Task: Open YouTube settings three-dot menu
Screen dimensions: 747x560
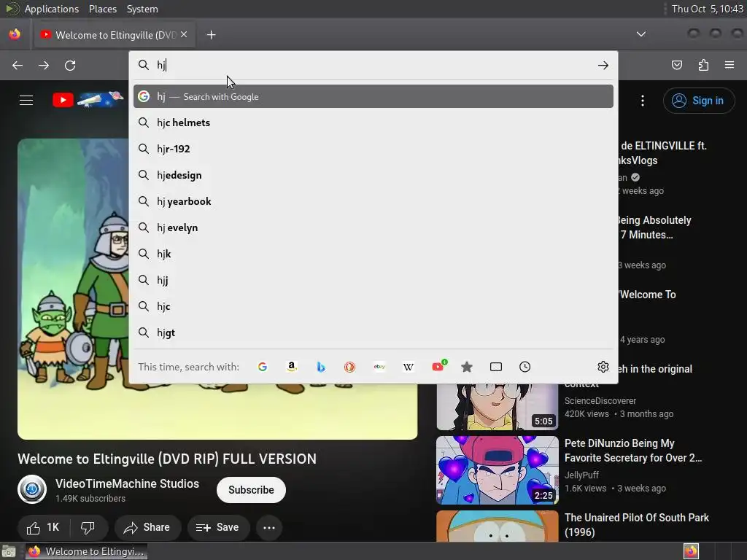Action: tap(643, 101)
